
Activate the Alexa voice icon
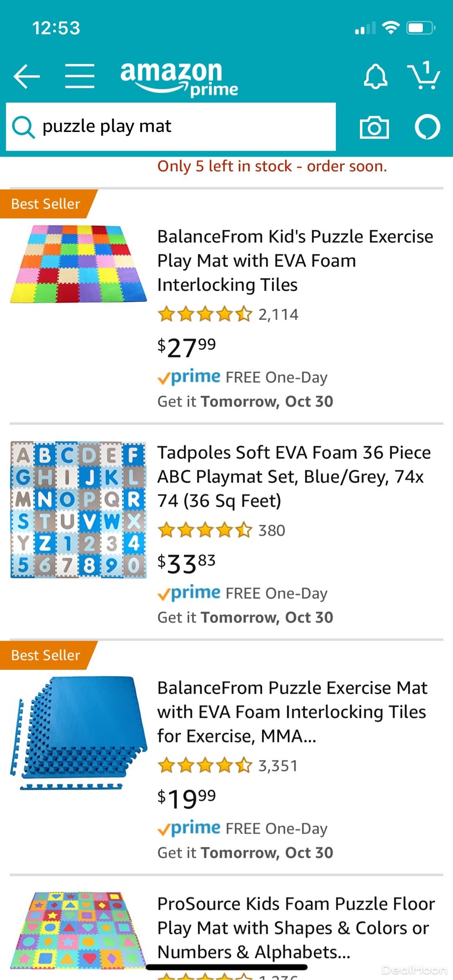pos(427,127)
